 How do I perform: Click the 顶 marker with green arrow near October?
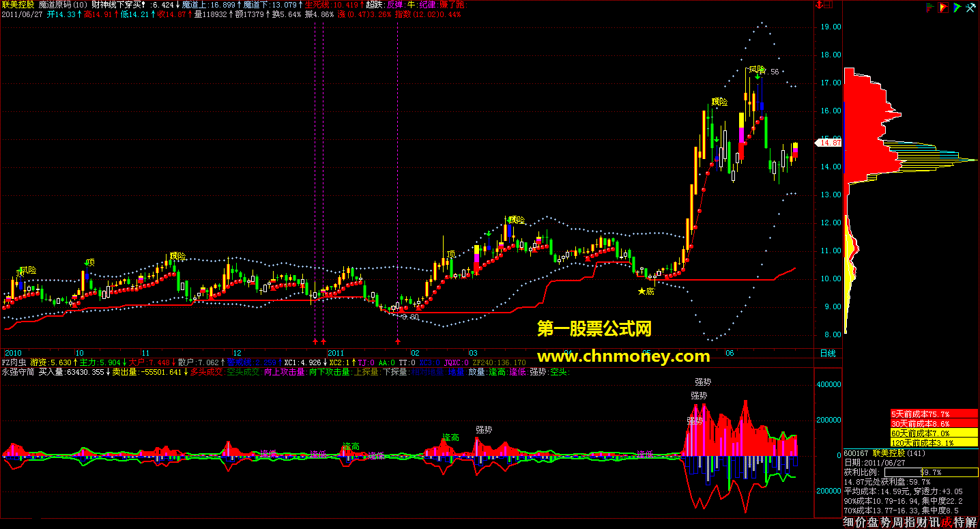click(89, 263)
